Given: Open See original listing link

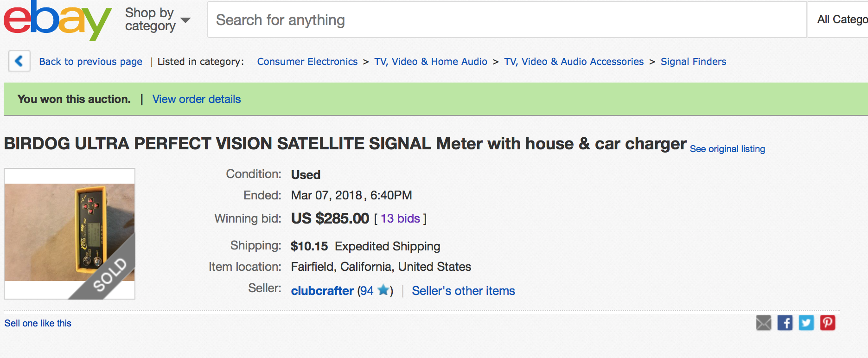Looking at the screenshot, I should [727, 149].
